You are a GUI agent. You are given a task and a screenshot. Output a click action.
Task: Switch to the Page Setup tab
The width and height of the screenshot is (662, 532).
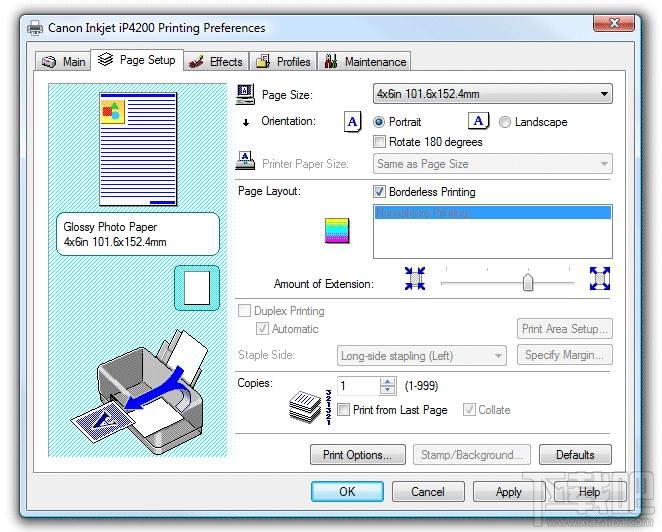tap(137, 60)
